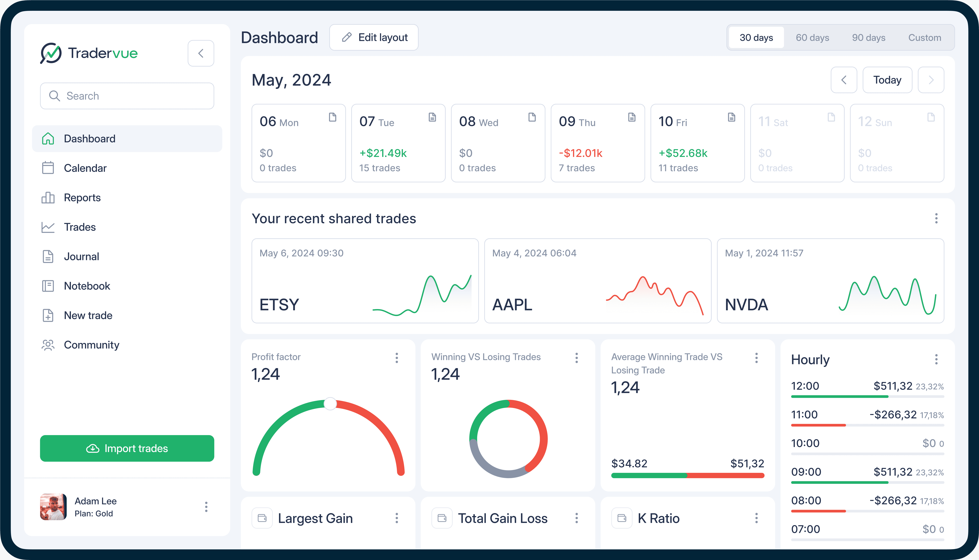The width and height of the screenshot is (979, 560).
Task: Open Reports in the sidebar
Action: click(82, 197)
